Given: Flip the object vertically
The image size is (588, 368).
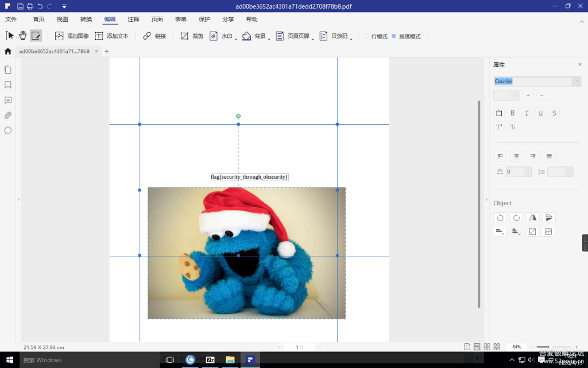Looking at the screenshot, I should 548,218.
